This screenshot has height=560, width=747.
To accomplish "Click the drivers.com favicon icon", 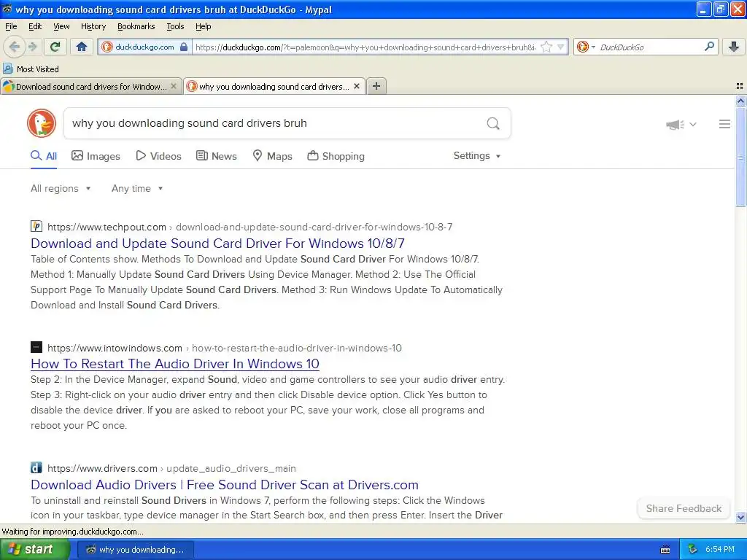I will (36, 467).
